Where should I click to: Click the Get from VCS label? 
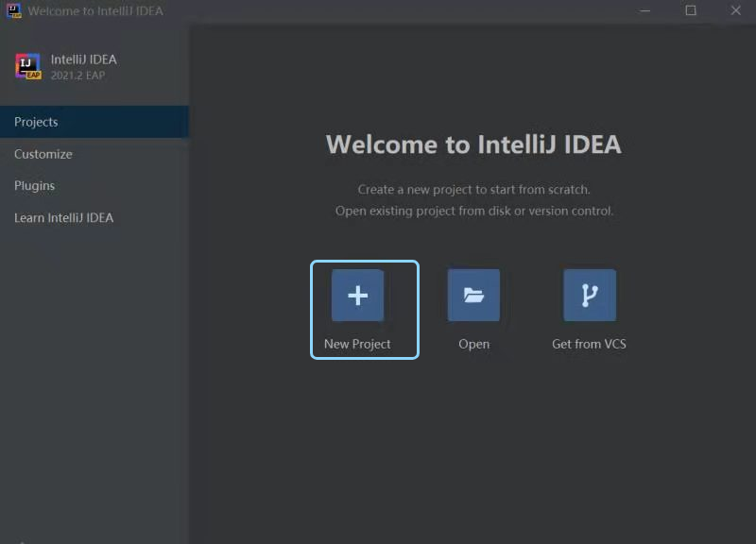point(589,344)
